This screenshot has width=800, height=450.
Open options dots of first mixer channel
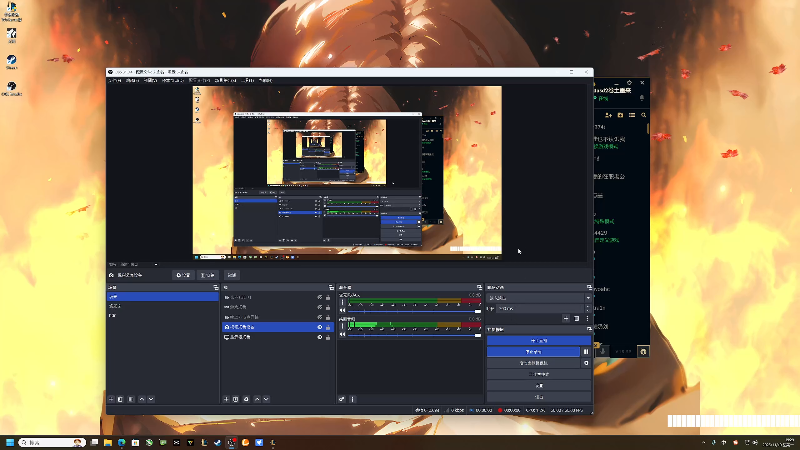[343, 303]
